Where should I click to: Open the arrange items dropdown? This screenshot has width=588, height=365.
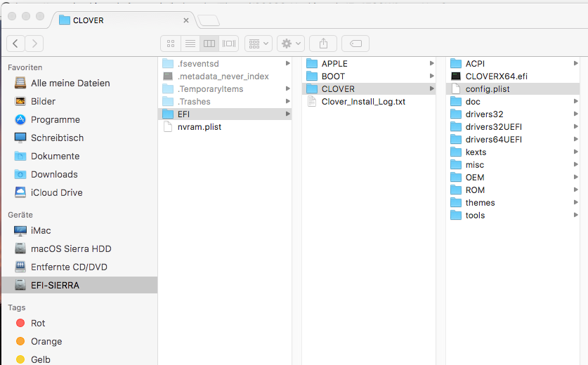pyautogui.click(x=259, y=44)
